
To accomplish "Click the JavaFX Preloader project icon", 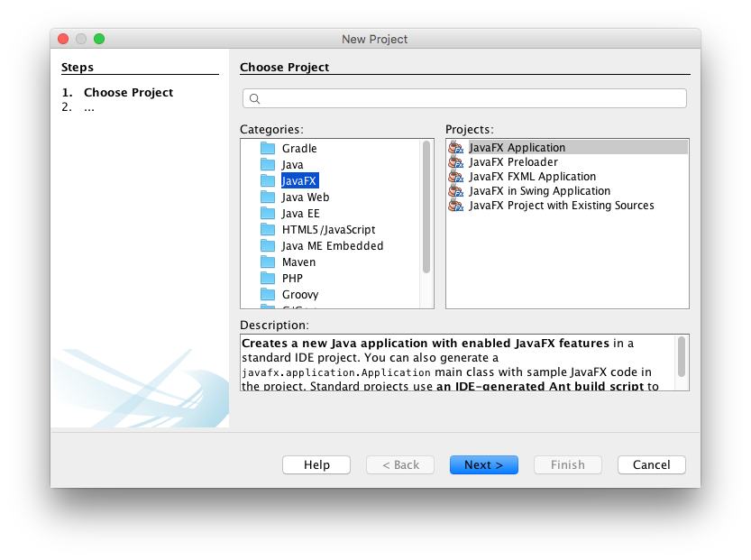I will coord(455,162).
